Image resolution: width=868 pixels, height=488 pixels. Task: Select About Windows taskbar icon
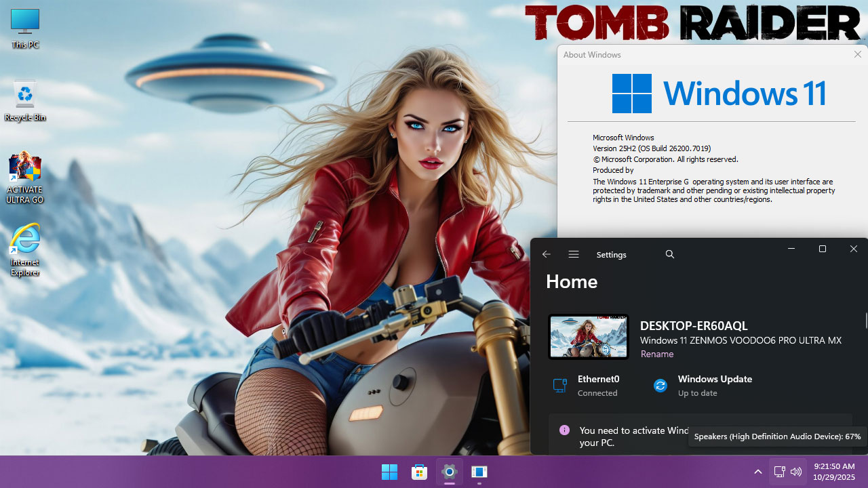point(479,472)
